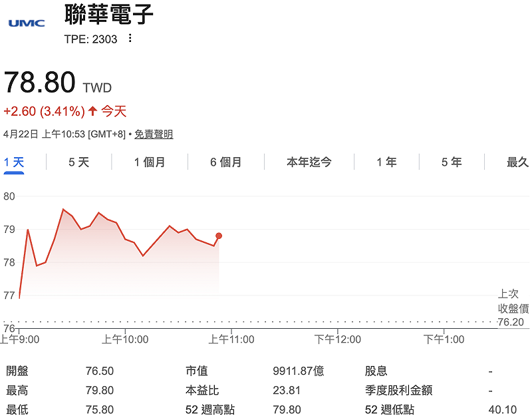Click the red current price dot on the chart
The height and width of the screenshot is (420, 532).
218,234
